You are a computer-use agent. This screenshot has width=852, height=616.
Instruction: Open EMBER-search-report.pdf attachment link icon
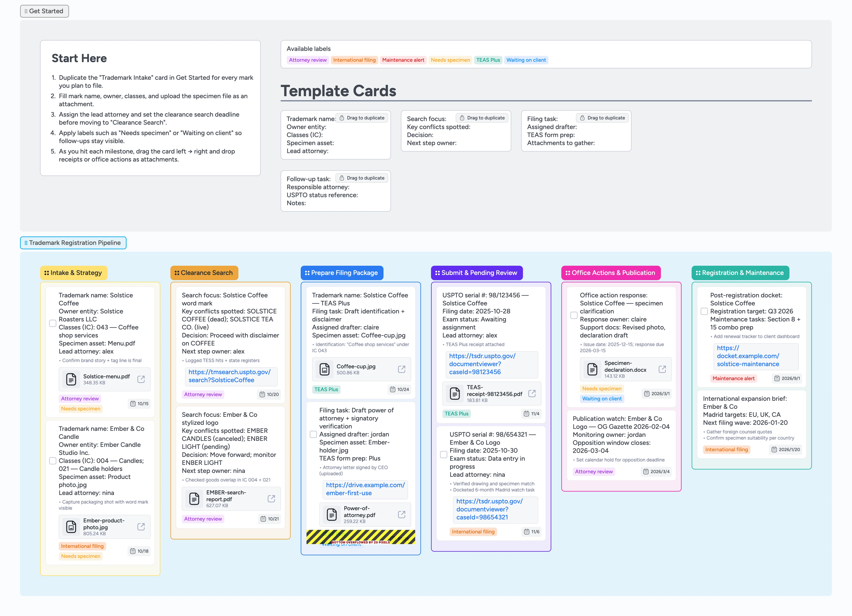point(271,498)
